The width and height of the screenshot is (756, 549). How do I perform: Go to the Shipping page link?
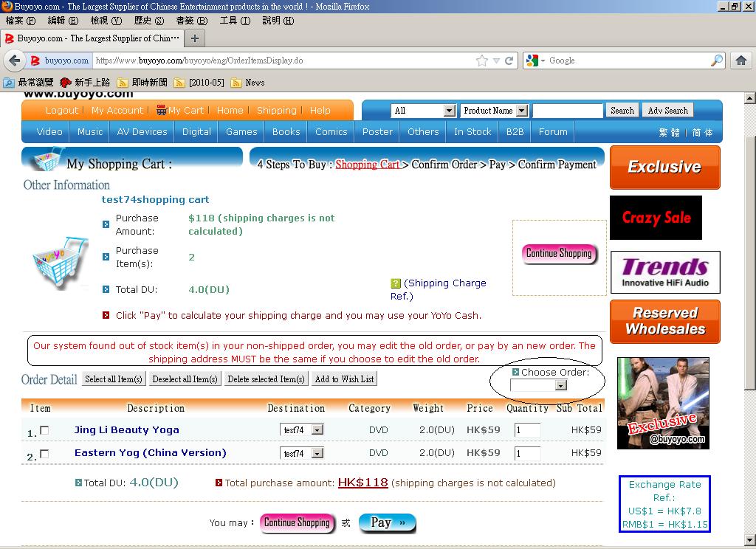point(276,111)
